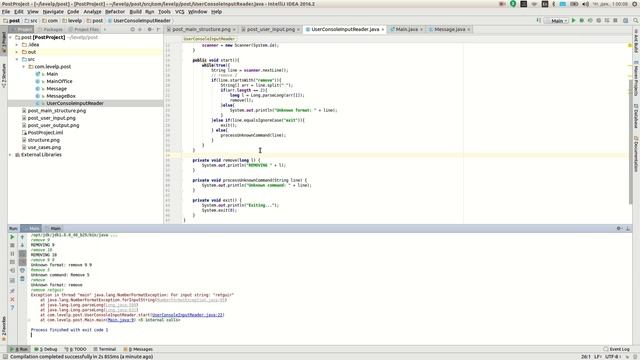Open the Database side tool window
The image size is (640, 360).
coord(636,116)
